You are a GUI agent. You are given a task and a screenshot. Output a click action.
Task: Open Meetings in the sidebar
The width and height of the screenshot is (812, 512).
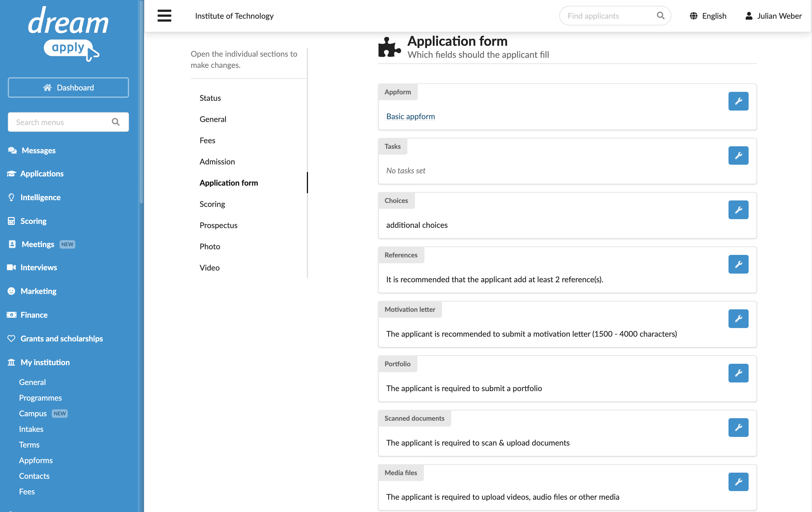click(x=38, y=244)
